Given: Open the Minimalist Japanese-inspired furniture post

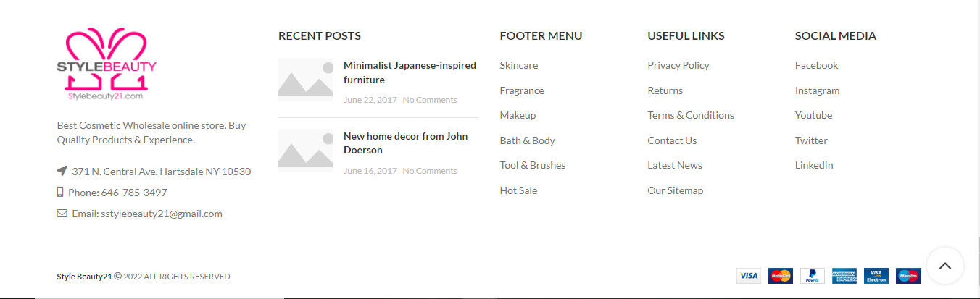Looking at the screenshot, I should pos(410,72).
